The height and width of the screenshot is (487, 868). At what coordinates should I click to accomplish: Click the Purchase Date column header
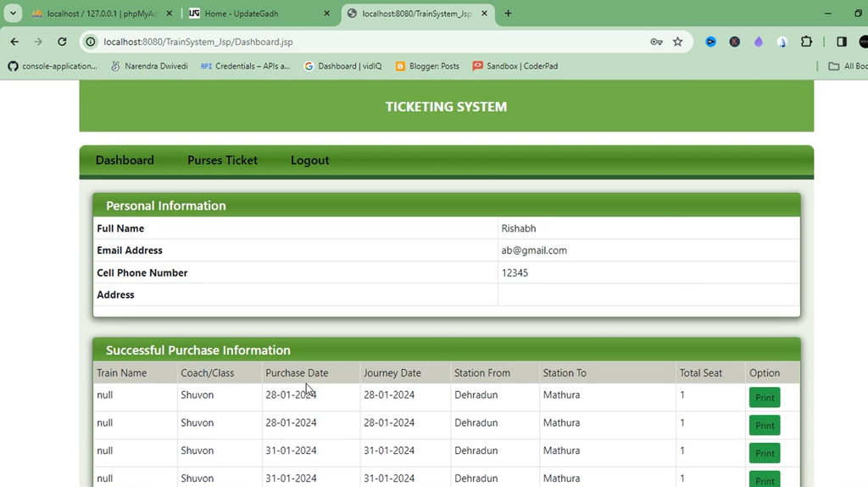(297, 372)
